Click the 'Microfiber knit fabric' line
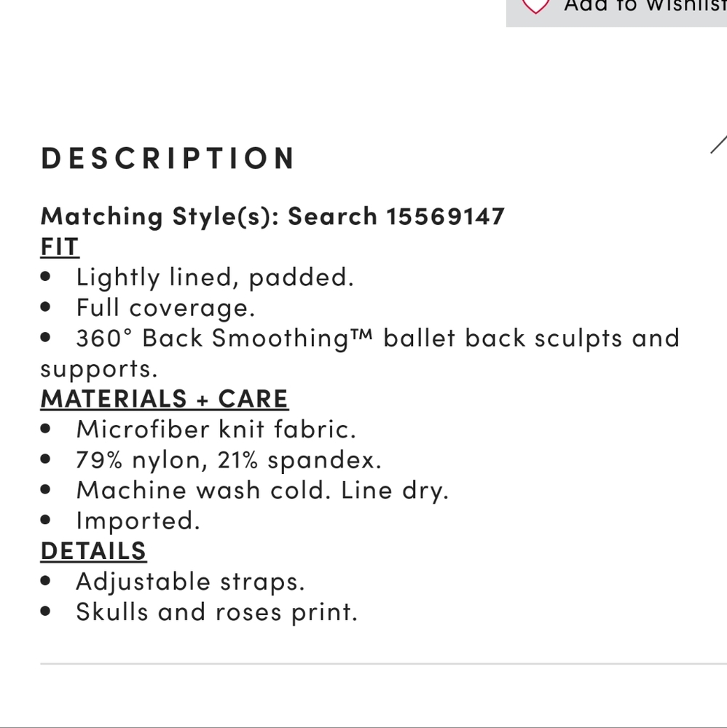Image resolution: width=727 pixels, height=728 pixels. pos(216,429)
